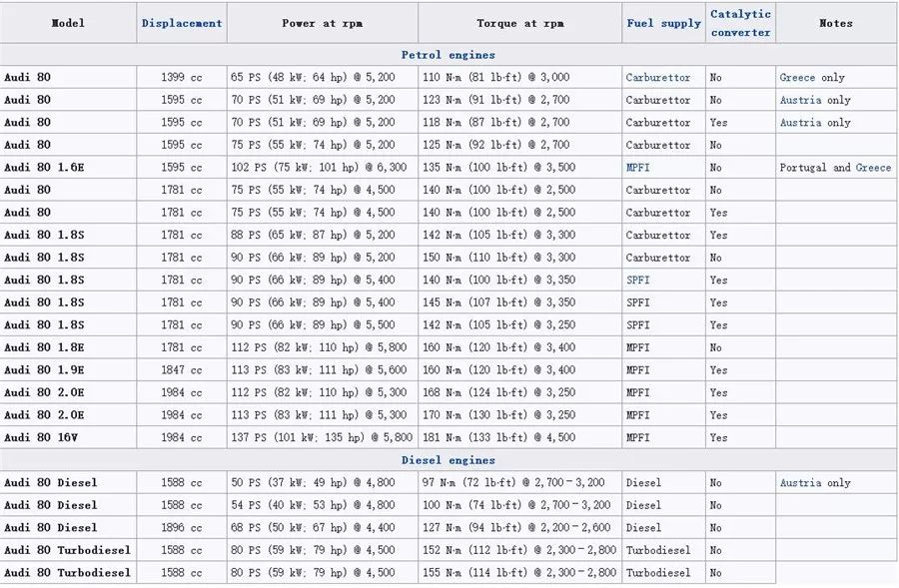899x588 pixels.
Task: Click '181 N·m (133 lb·ft) @ 4,500' torque cell
Action: 520,437
